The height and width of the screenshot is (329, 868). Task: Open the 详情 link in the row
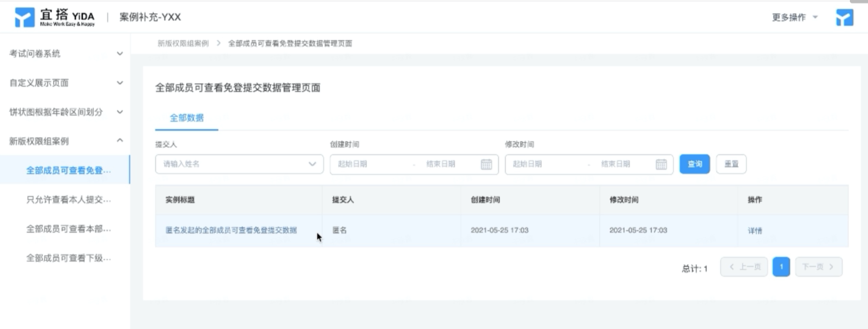[x=755, y=231]
